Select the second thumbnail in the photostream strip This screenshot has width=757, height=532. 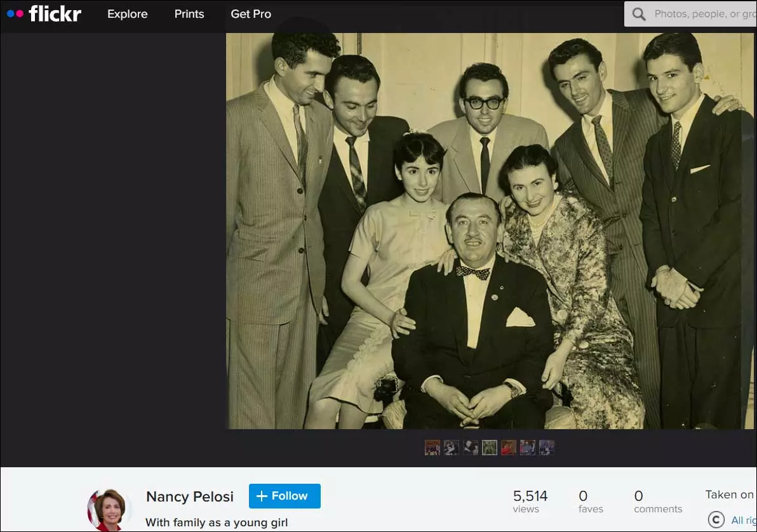(x=451, y=448)
